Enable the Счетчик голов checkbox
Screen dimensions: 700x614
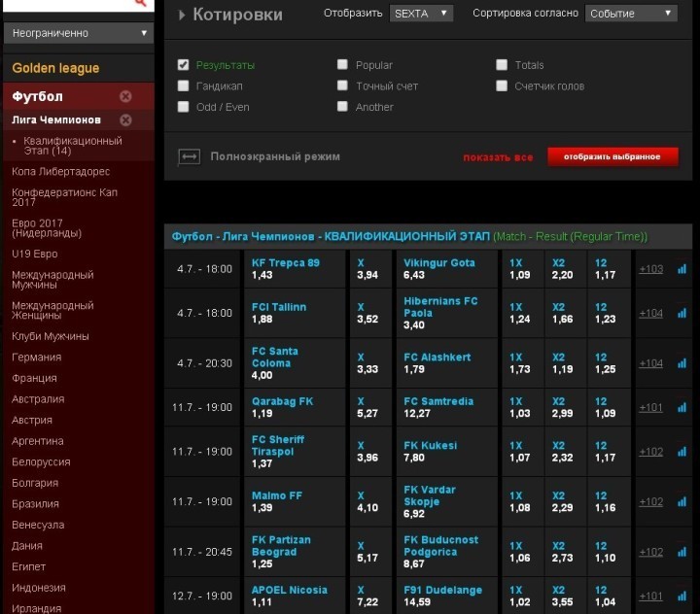tap(502, 85)
